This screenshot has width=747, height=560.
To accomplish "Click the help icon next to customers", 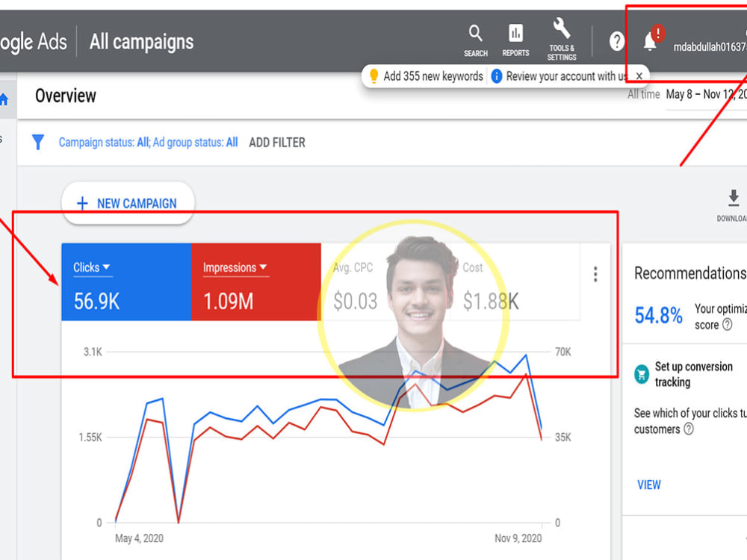I will point(689,429).
